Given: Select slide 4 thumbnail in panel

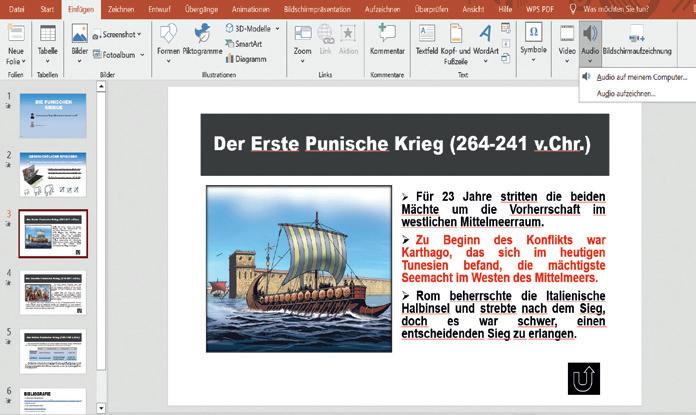Looking at the screenshot, I should point(53,292).
